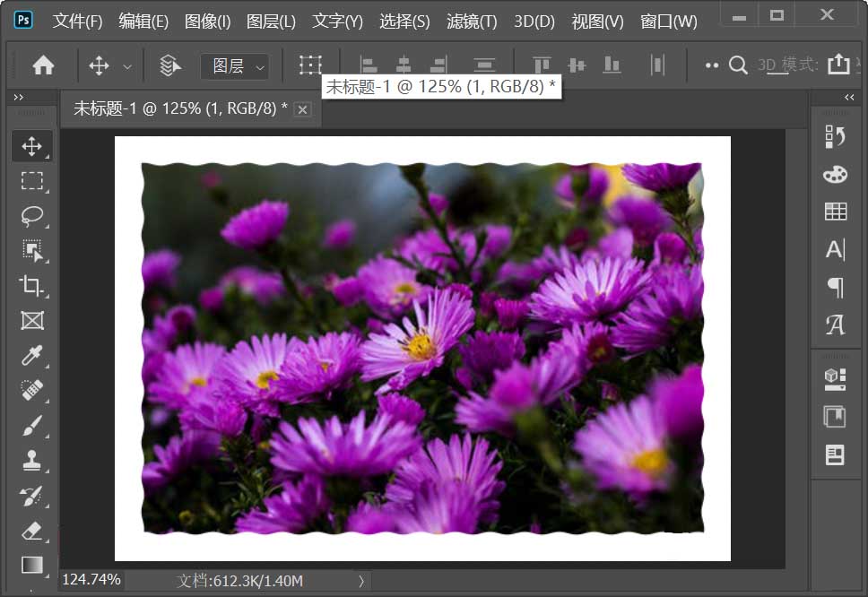868x597 pixels.
Task: Click the zoom percentage field showing 124.74%
Action: click(x=90, y=580)
